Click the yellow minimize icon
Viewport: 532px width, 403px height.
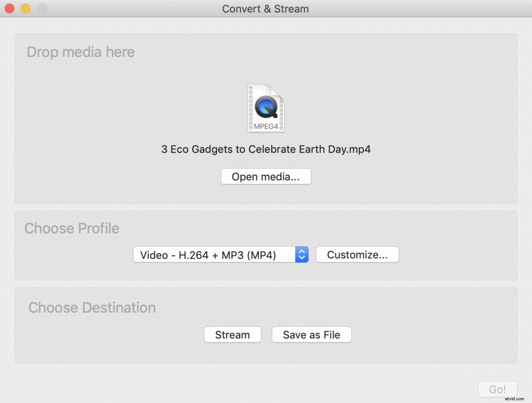[x=26, y=8]
